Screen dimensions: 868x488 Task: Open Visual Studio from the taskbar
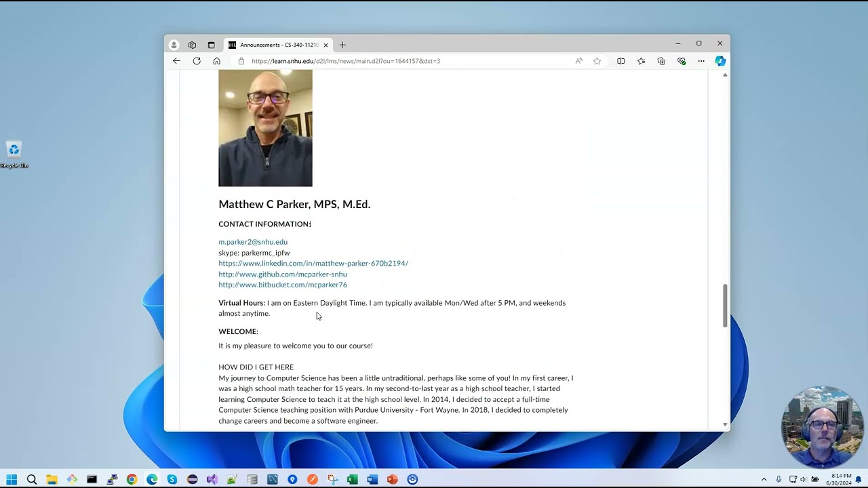[212, 479]
